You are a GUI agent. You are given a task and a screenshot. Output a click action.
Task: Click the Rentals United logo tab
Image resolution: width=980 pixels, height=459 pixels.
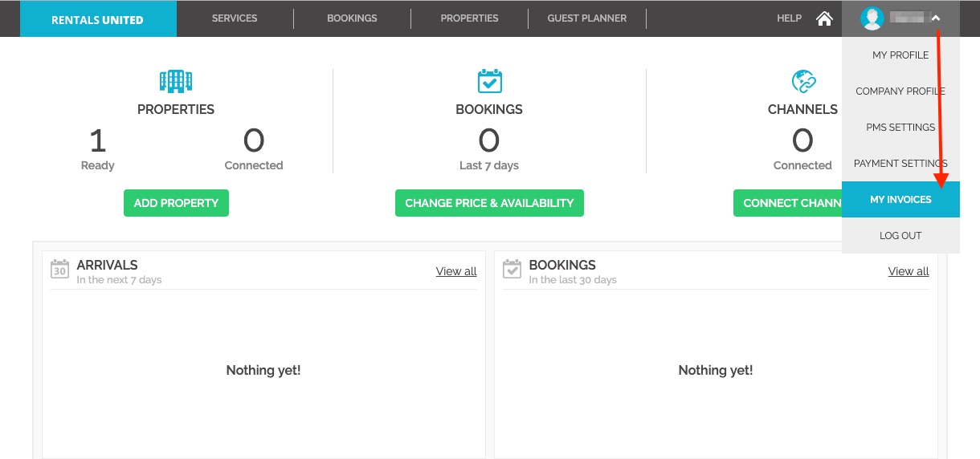(97, 18)
